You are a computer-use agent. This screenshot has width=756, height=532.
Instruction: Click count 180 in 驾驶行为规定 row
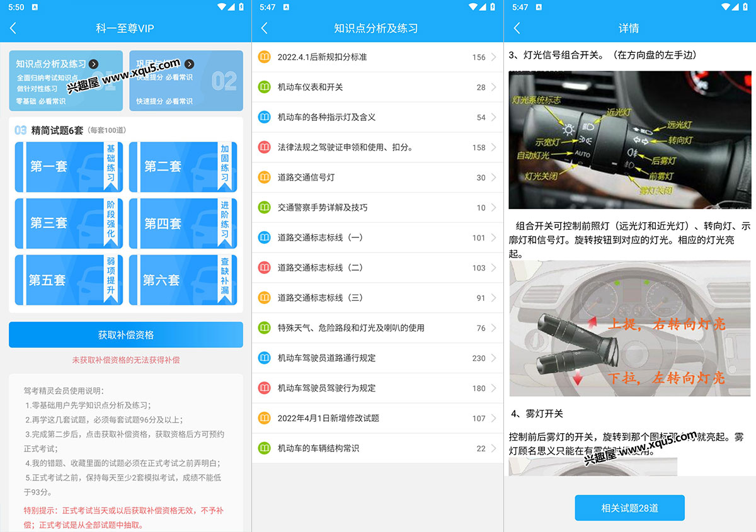point(479,388)
